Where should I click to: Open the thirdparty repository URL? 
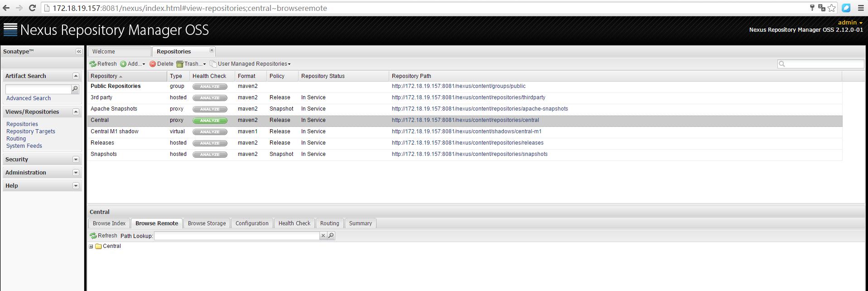click(x=468, y=97)
